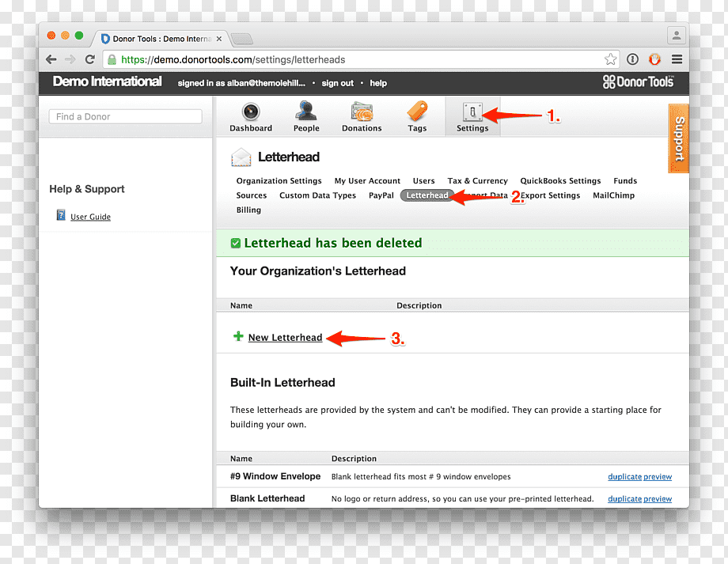Open Billing settings tab

tap(248, 210)
